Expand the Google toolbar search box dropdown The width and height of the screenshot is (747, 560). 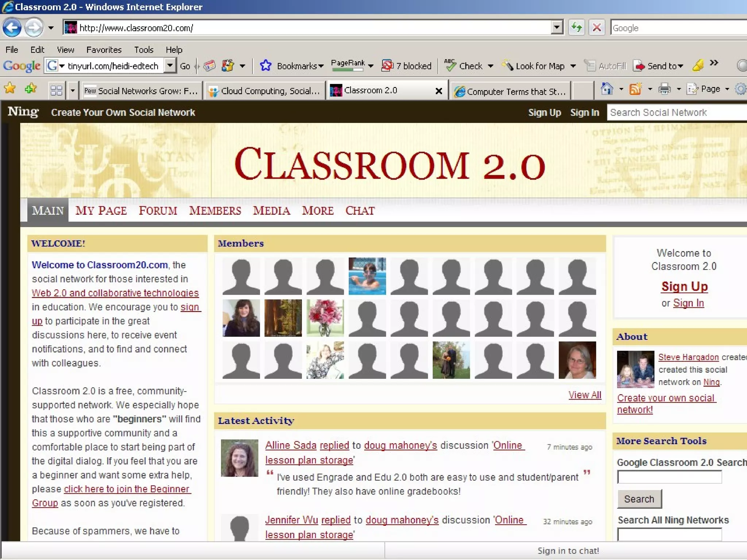(170, 66)
